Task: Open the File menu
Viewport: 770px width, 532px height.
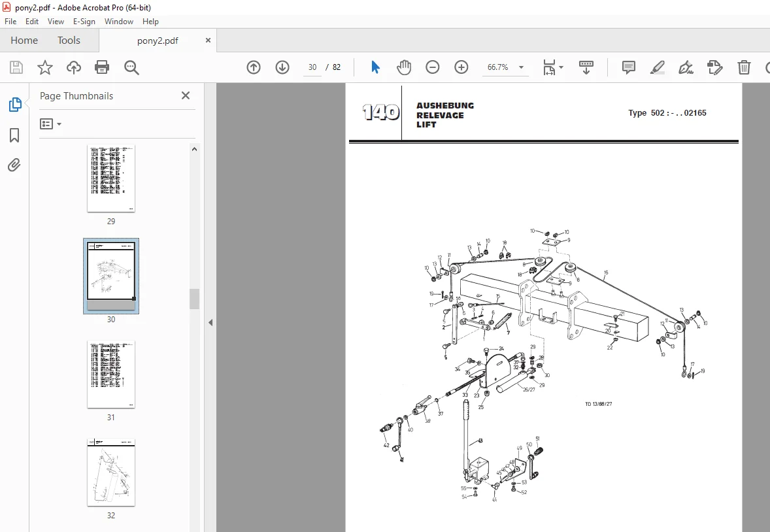Action: coord(10,22)
